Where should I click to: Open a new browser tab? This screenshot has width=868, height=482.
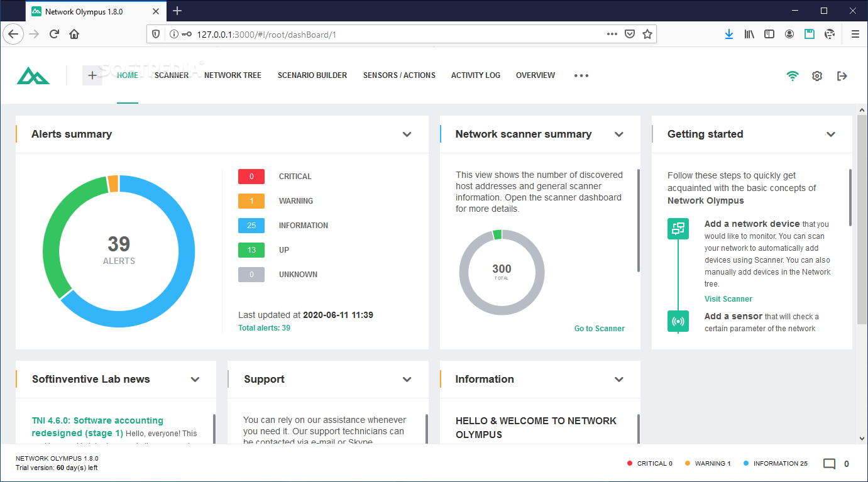[x=177, y=11]
